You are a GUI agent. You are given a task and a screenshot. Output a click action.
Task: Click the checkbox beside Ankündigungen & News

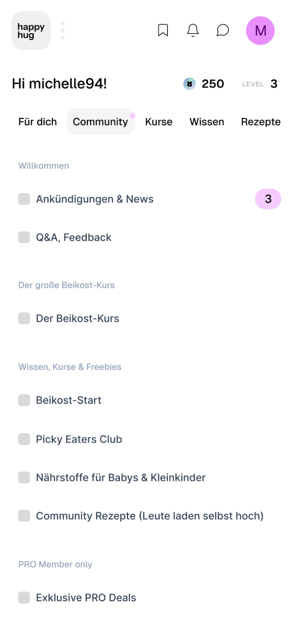point(24,199)
